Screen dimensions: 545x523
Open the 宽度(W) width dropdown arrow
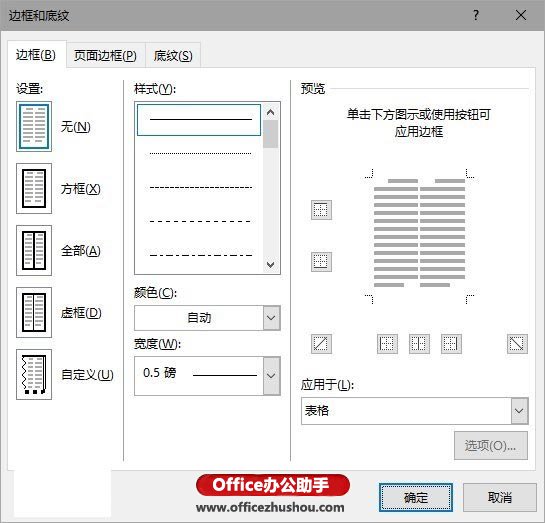(272, 376)
